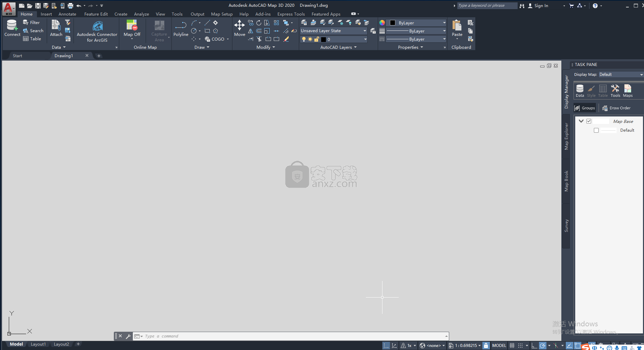The height and width of the screenshot is (350, 644).
Task: Toggle the vertical exaggeration lock icon
Action: pyautogui.click(x=486, y=346)
